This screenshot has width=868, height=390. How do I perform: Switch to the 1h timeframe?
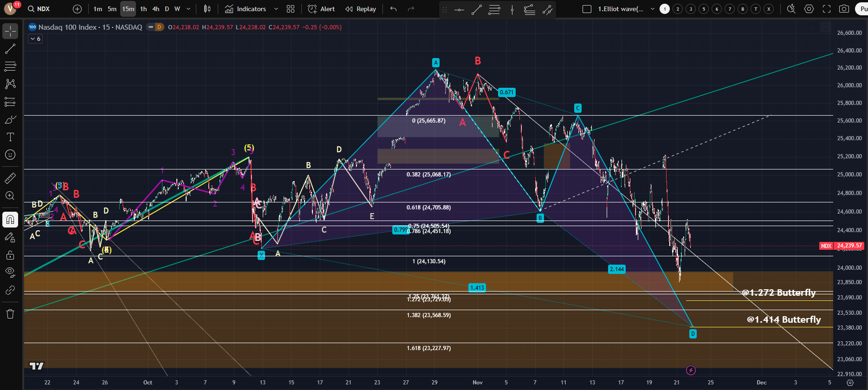[143, 9]
